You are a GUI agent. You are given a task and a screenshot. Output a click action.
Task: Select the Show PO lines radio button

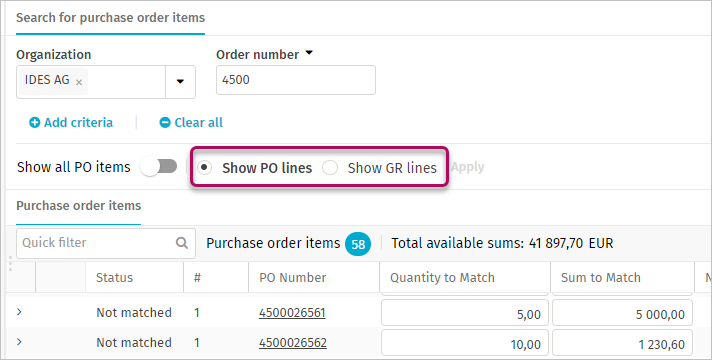[x=204, y=168]
